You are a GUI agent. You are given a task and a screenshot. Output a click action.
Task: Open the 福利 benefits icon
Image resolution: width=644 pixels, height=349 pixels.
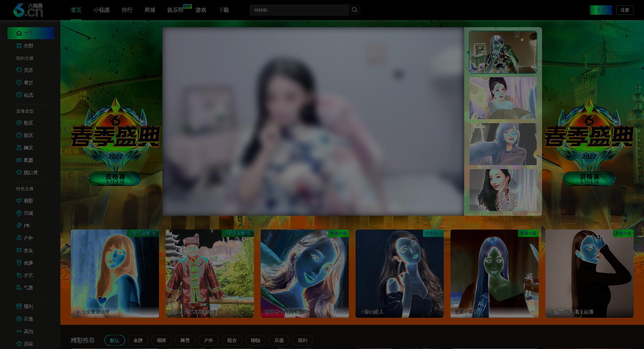(x=19, y=306)
